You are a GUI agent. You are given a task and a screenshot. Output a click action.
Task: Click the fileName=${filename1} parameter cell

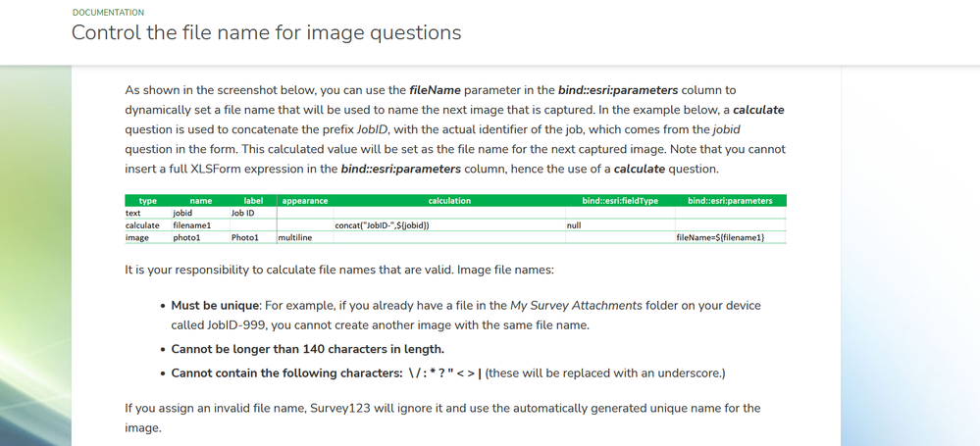pos(719,237)
